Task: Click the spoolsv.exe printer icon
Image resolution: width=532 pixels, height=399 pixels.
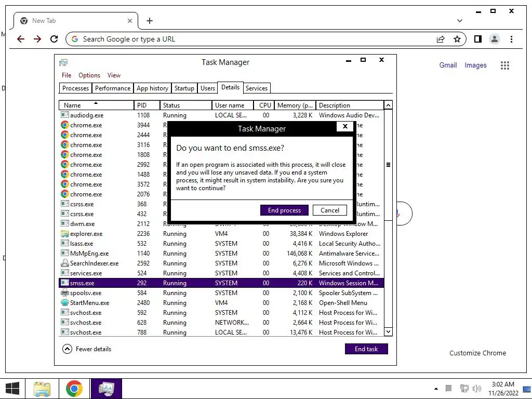Action: pos(64,293)
